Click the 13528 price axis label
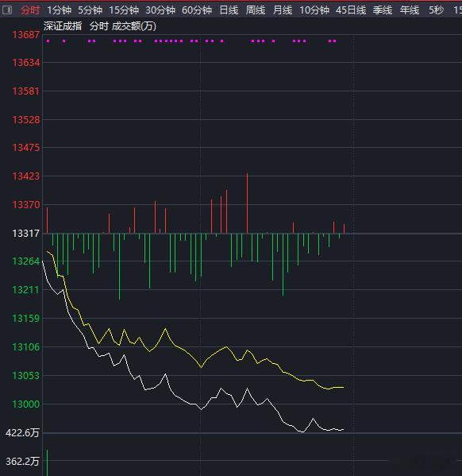462x476 pixels. tap(26, 120)
